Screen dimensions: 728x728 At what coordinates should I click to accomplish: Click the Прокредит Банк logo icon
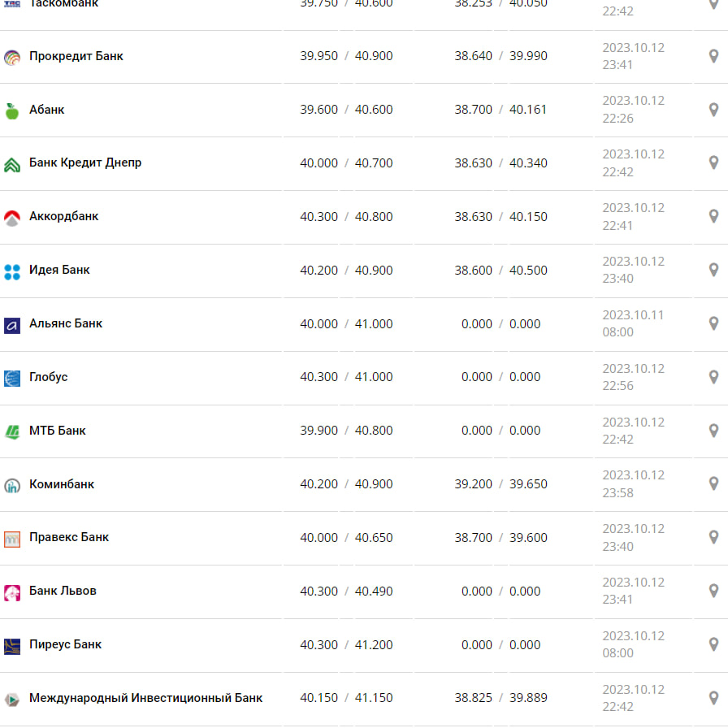pyautogui.click(x=11, y=57)
